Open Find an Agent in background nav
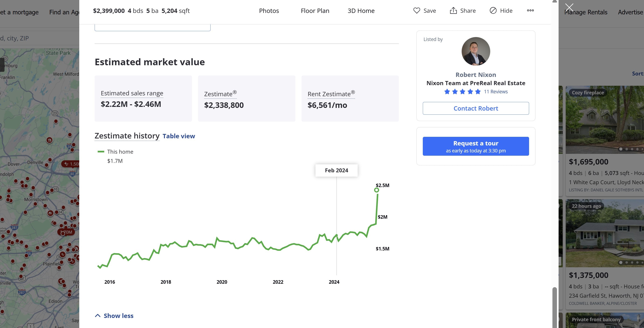Viewport: 644px width, 328px height. coord(64,12)
